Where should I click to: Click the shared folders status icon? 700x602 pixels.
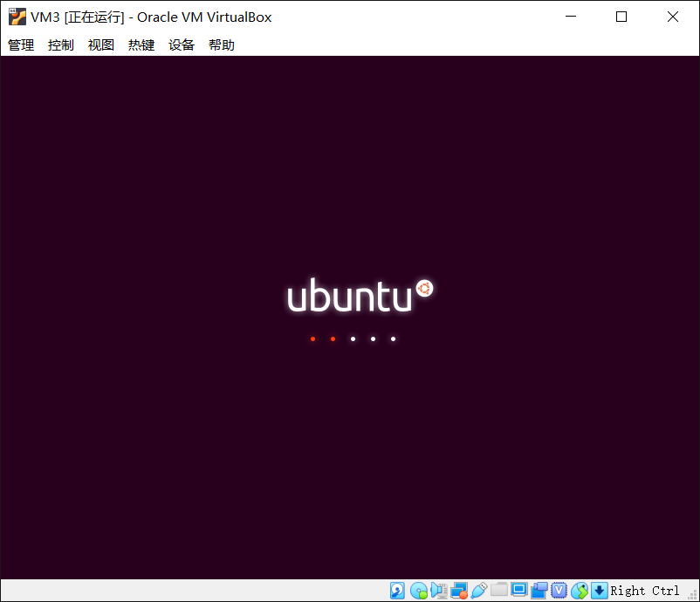499,590
